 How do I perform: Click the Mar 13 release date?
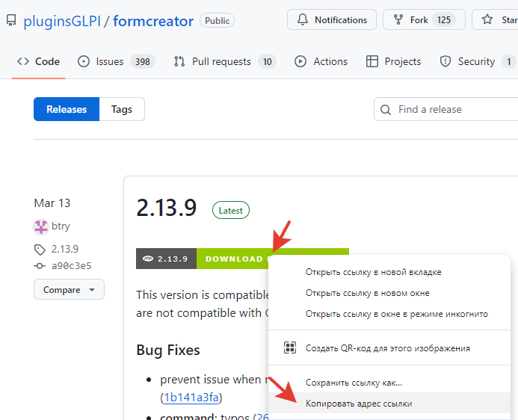(52, 203)
